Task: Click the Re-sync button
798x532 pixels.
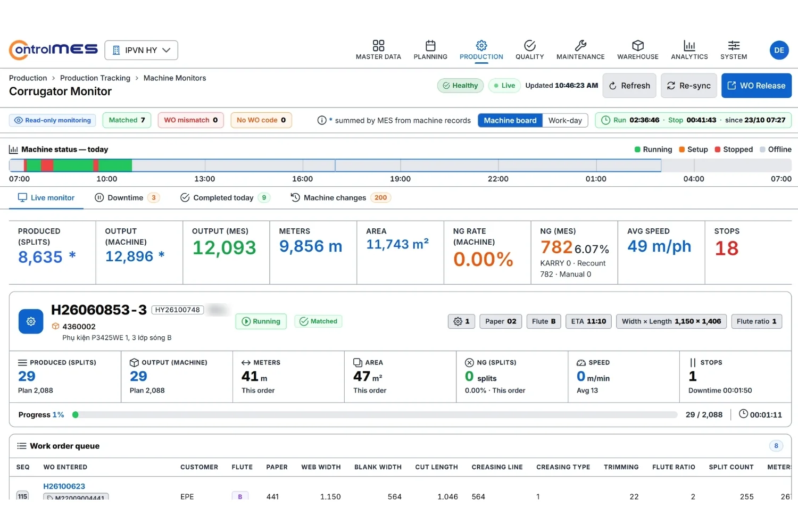Action: 689,86
